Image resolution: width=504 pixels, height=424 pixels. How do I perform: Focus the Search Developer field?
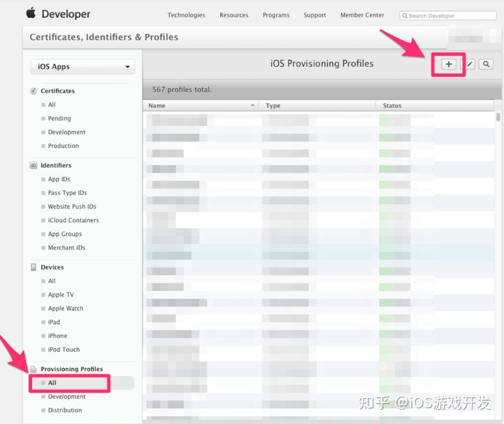click(x=448, y=16)
